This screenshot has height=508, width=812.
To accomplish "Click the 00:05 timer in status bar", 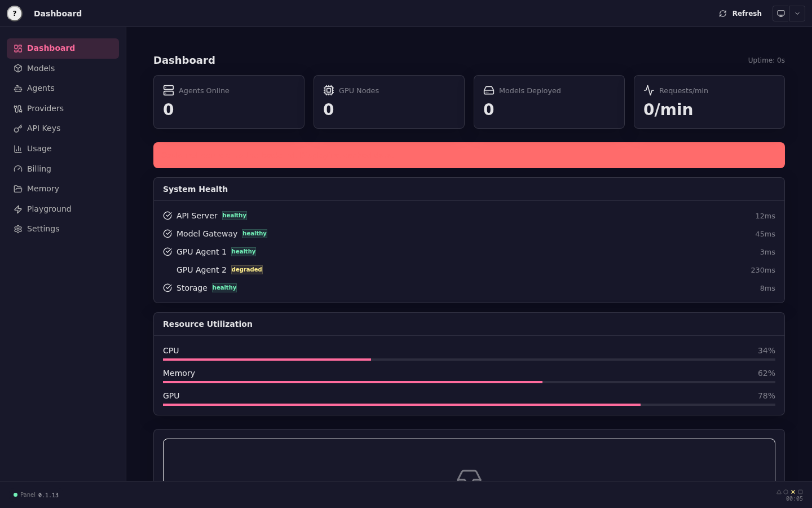I will (x=795, y=499).
